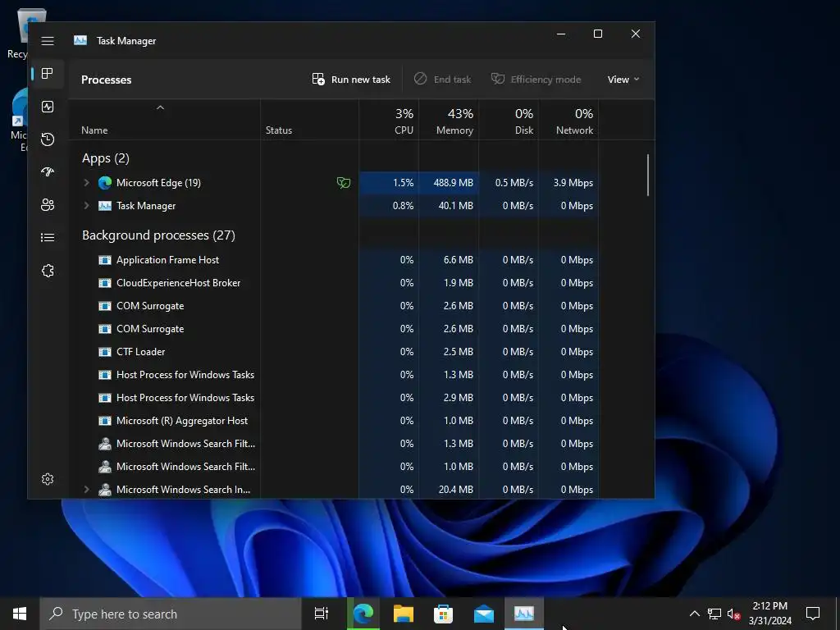
Task: Open the notification center icon
Action: pos(813,614)
